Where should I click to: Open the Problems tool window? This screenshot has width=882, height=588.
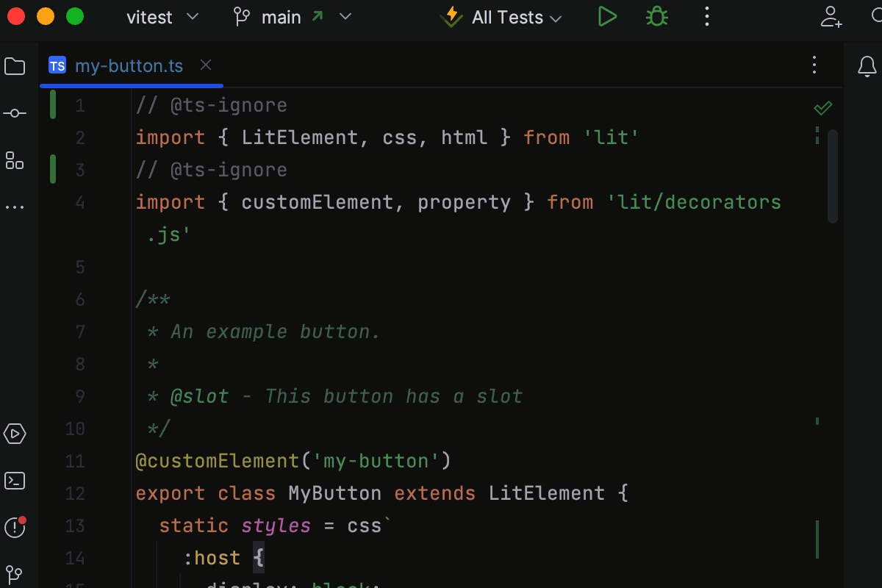point(15,527)
